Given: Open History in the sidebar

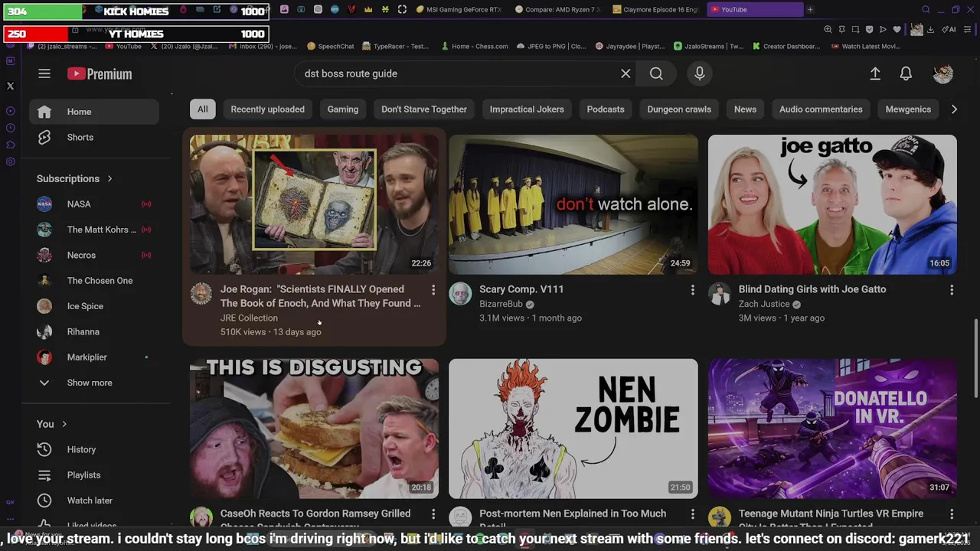Looking at the screenshot, I should [94, 449].
